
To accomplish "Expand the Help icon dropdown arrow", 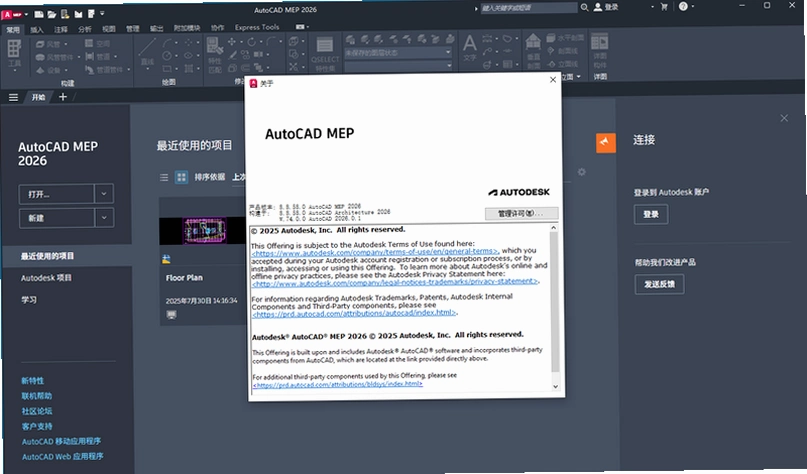I will (x=693, y=7).
